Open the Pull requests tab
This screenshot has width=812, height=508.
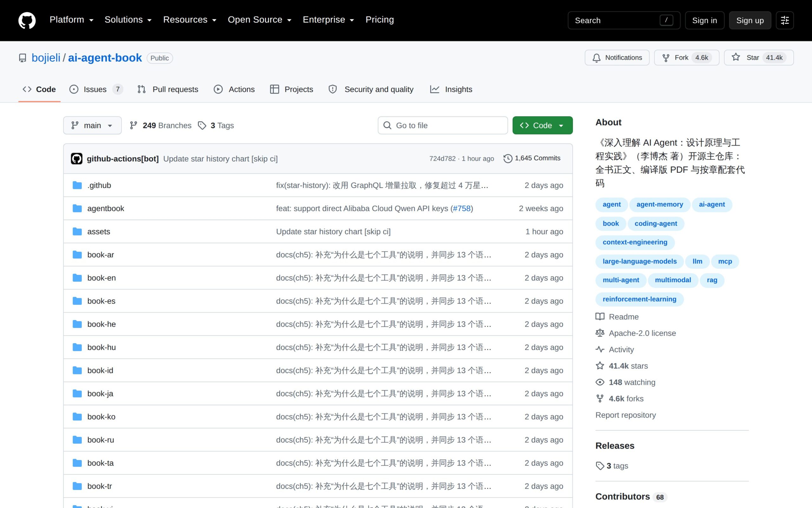(168, 89)
